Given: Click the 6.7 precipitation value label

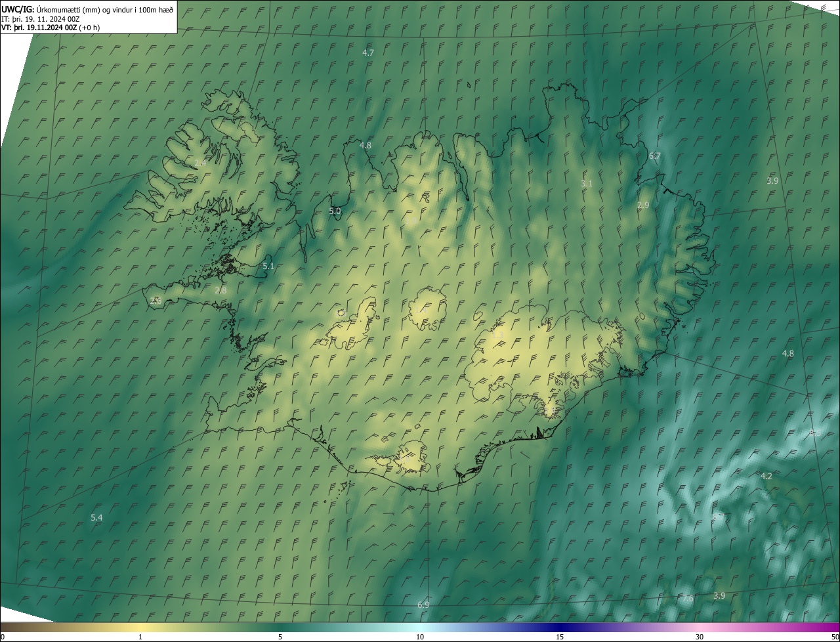Looking at the screenshot, I should (655, 156).
